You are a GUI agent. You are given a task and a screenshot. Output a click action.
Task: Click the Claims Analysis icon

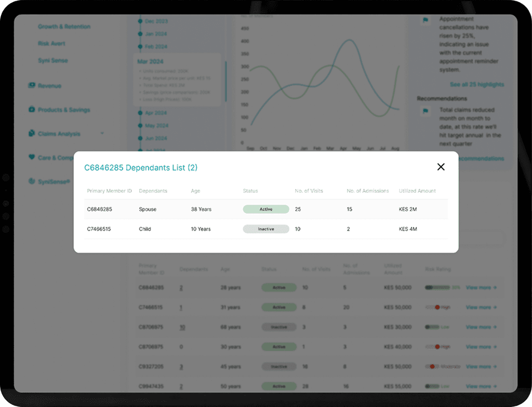32,133
